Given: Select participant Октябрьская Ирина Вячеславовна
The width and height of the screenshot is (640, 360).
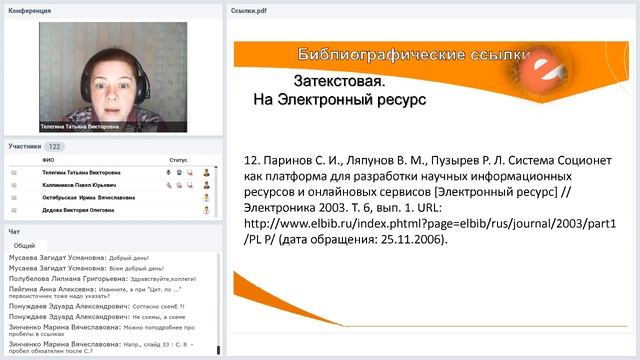Looking at the screenshot, I should point(89,198).
